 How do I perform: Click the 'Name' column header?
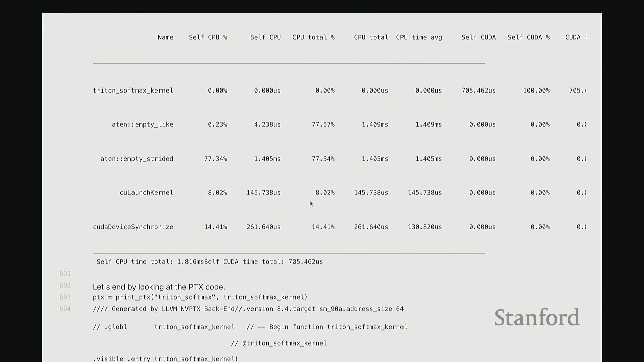[x=165, y=37]
